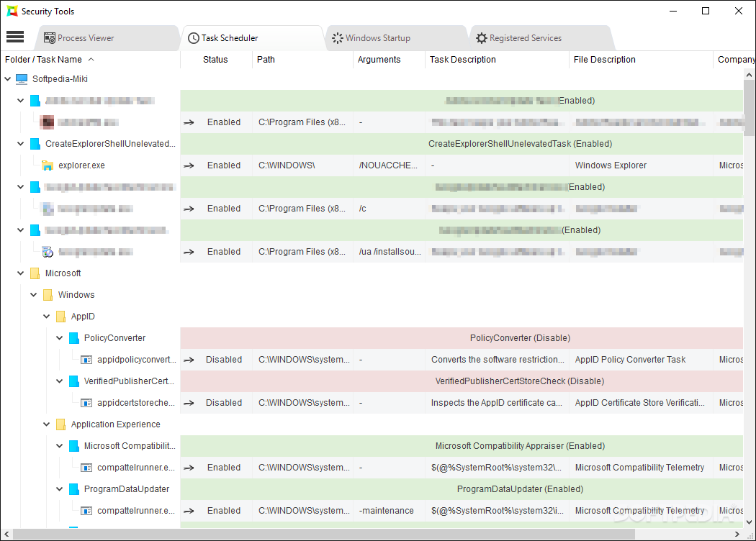Sort by Folder / Task Name column
756x541 pixels.
pyautogui.click(x=90, y=60)
